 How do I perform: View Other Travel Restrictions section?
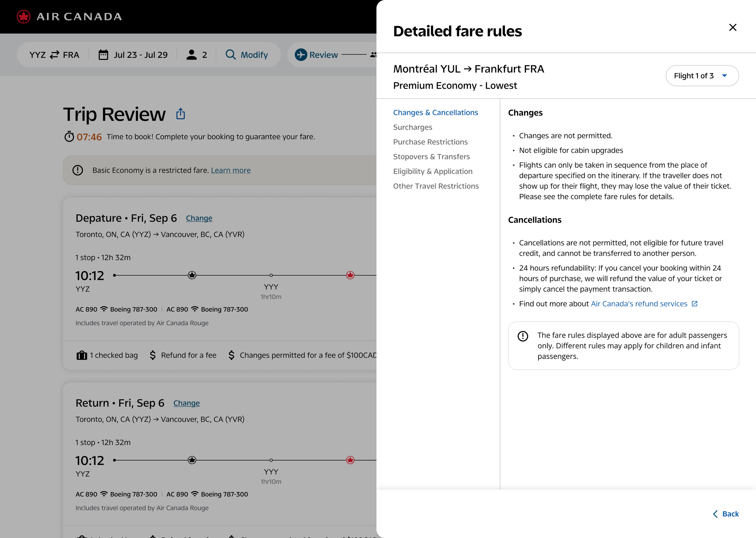pyautogui.click(x=435, y=186)
